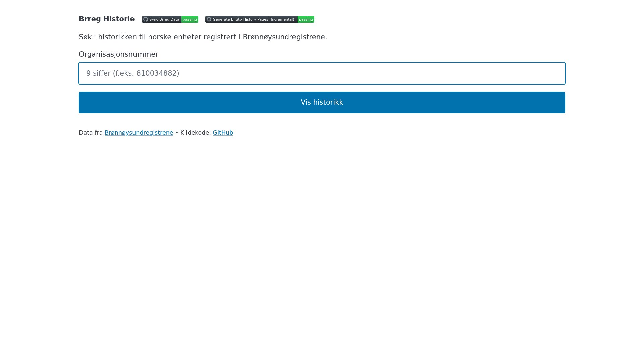Open the Brønnøysundregistrene footer link
This screenshot has width=644, height=362.
tap(139, 133)
